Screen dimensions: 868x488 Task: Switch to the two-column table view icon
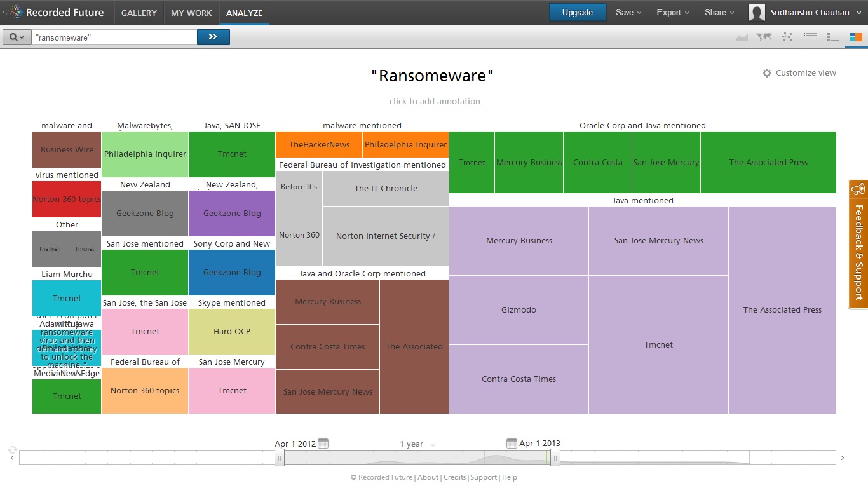(x=810, y=37)
